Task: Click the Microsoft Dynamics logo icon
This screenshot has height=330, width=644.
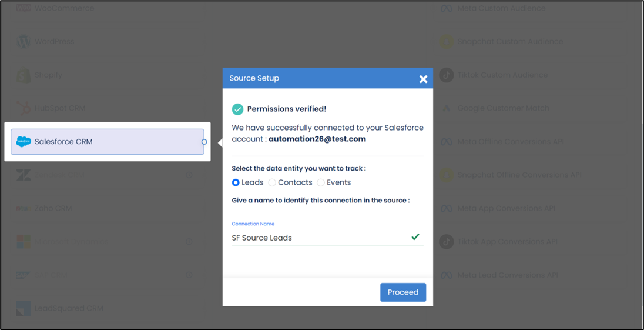Action: 24,242
